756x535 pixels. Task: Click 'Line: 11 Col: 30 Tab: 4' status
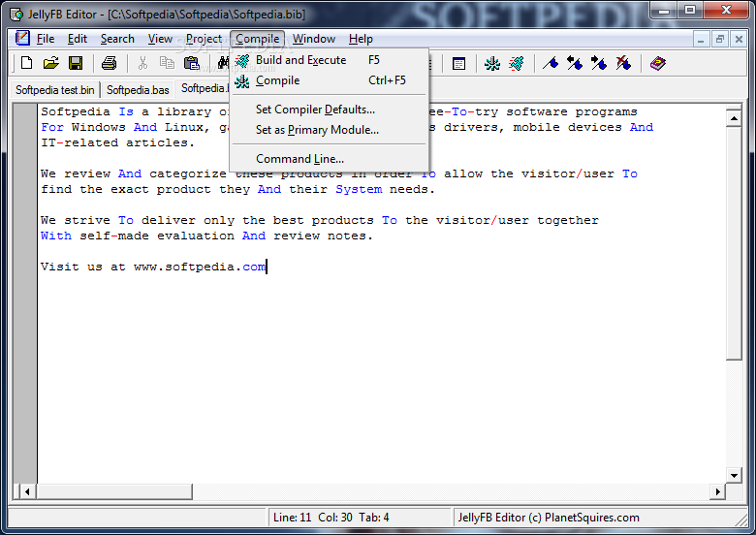click(331, 518)
